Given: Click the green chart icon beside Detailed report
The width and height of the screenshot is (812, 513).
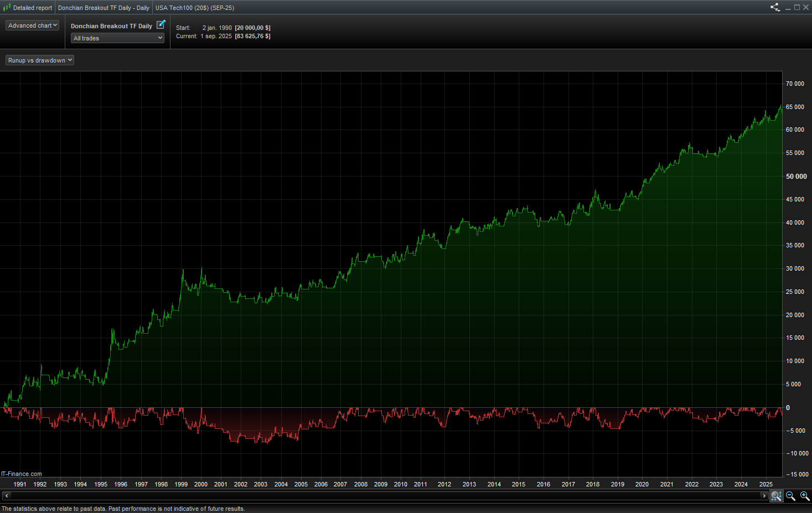Looking at the screenshot, I should tap(7, 8).
